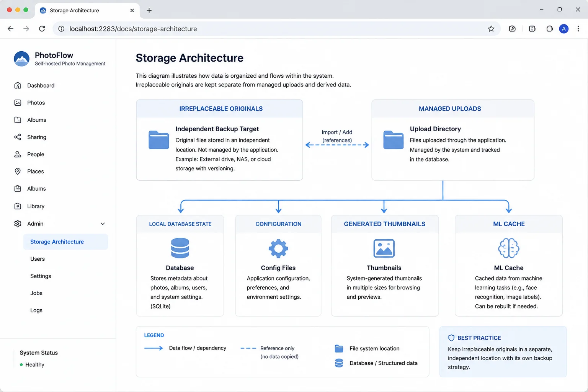Screen dimensions: 588x392
Task: Click the Import / Add (references) label
Action: (337, 136)
